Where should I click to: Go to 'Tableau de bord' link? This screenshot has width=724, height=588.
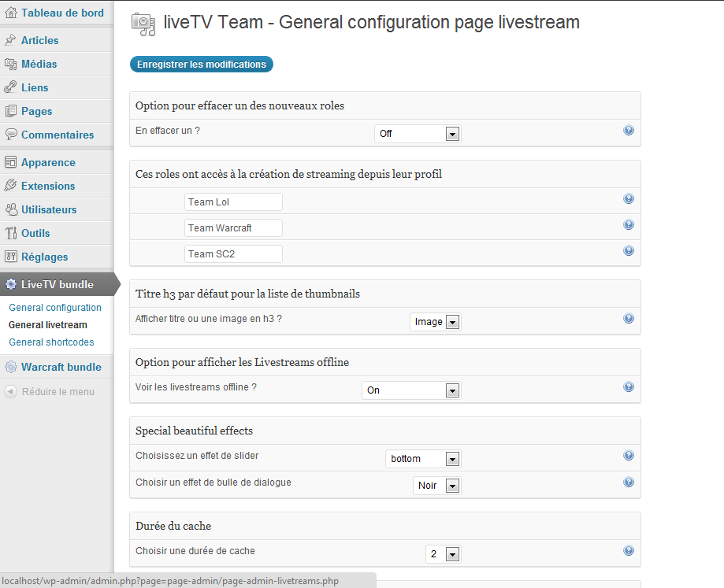62,13
